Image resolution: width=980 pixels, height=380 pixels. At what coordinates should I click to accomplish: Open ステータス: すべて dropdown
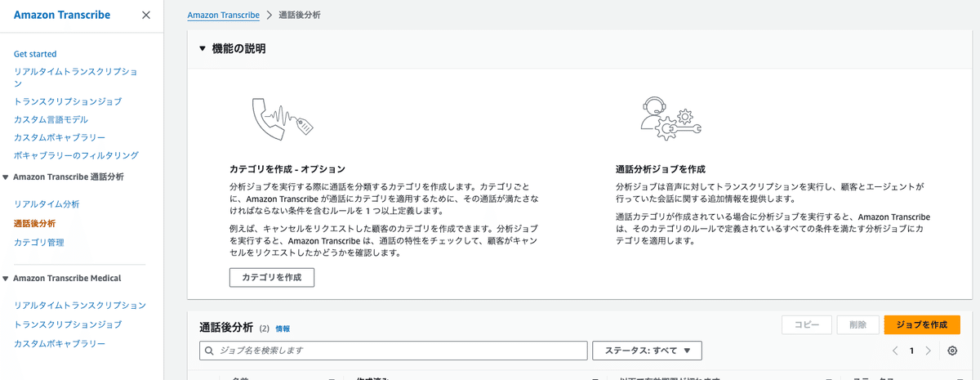point(648,351)
